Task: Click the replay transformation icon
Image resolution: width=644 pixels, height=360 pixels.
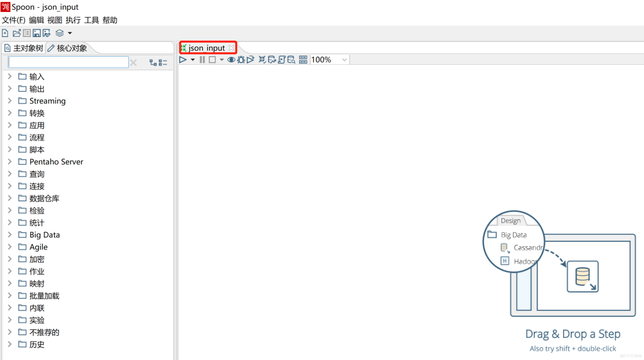Action: [x=251, y=60]
